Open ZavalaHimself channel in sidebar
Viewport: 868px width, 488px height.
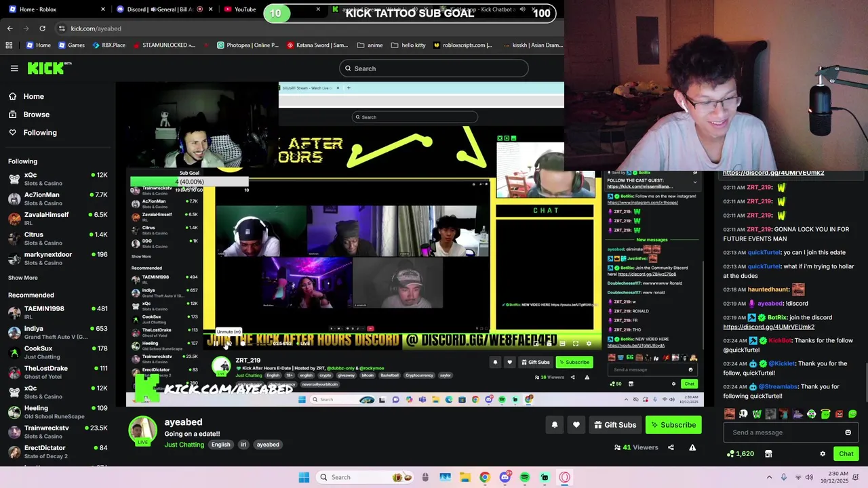coord(58,218)
